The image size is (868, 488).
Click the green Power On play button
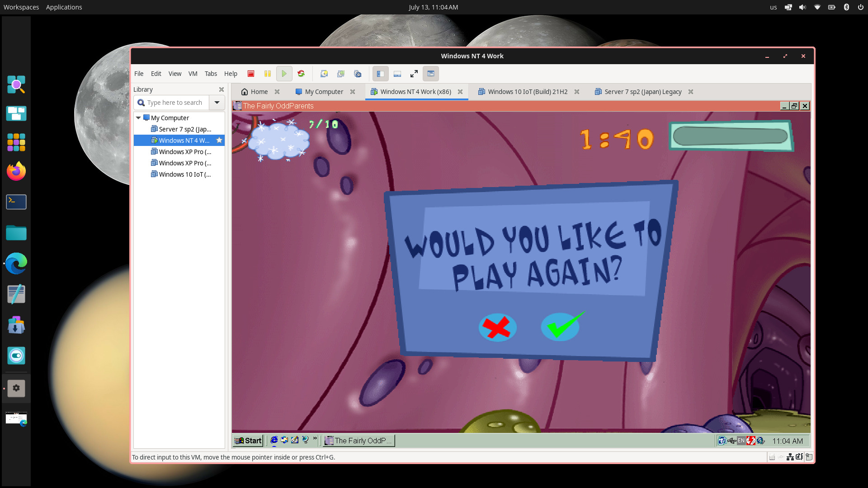click(x=284, y=74)
